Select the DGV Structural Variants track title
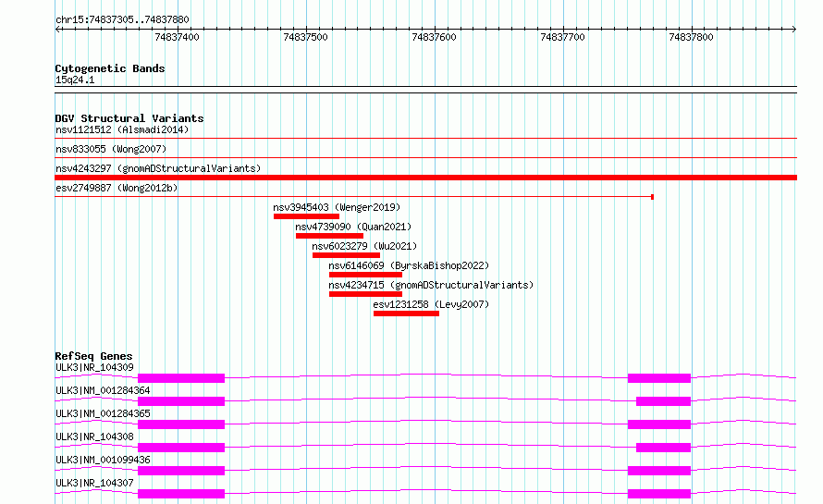 [129, 118]
